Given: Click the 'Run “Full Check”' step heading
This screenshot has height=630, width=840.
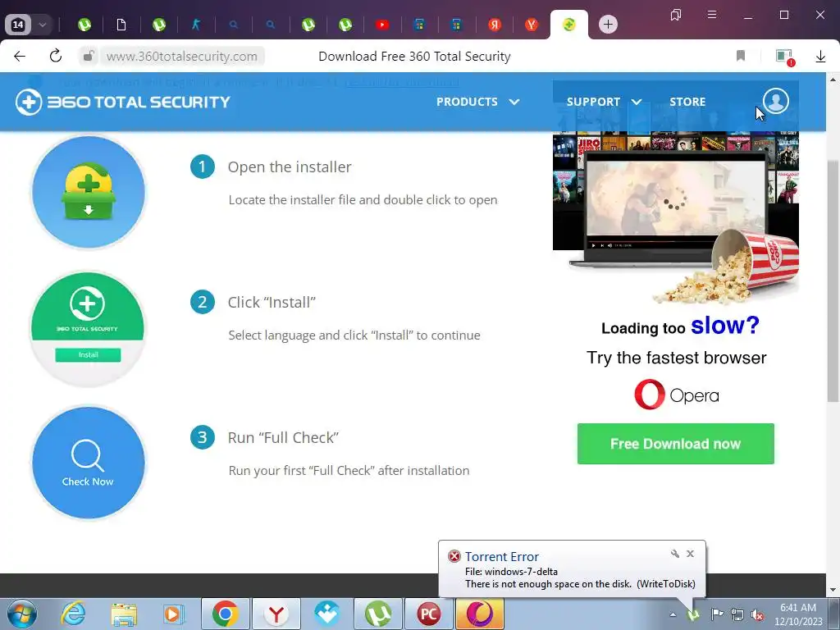Looking at the screenshot, I should click(283, 438).
